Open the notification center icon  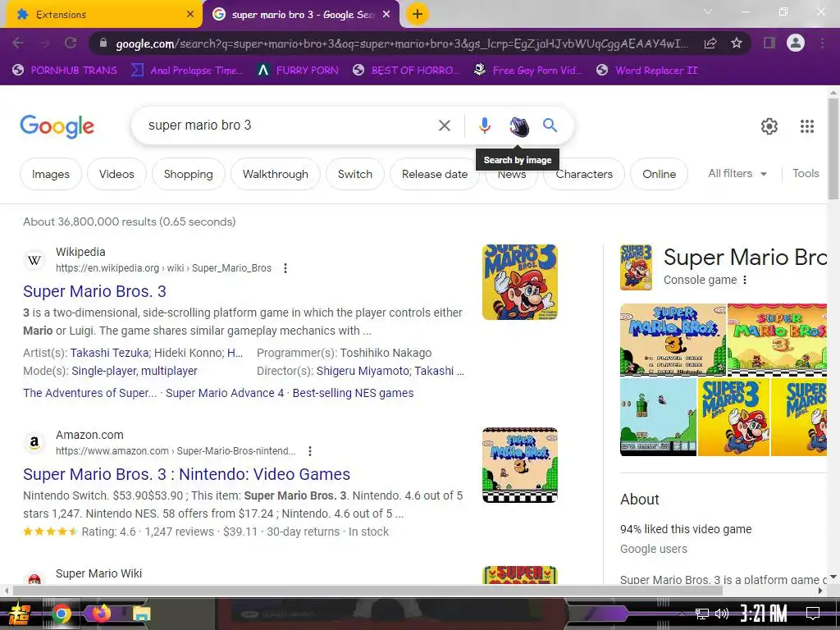click(x=813, y=614)
